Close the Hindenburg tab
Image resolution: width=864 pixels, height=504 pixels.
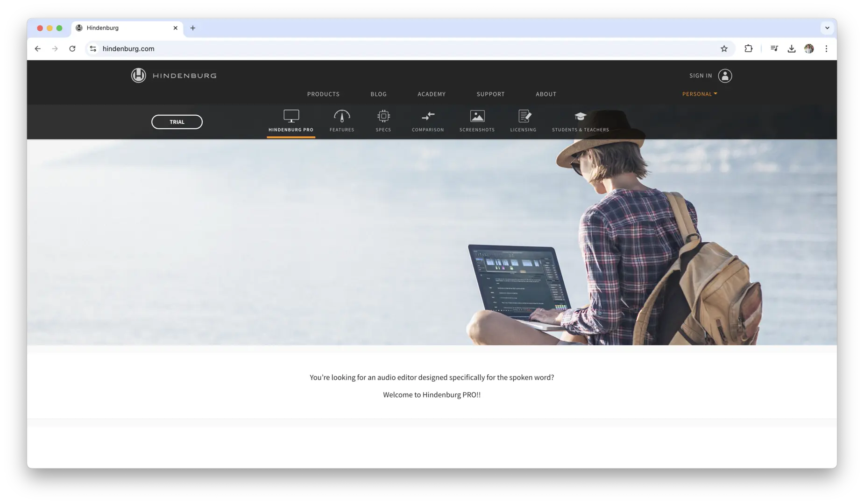pyautogui.click(x=176, y=28)
